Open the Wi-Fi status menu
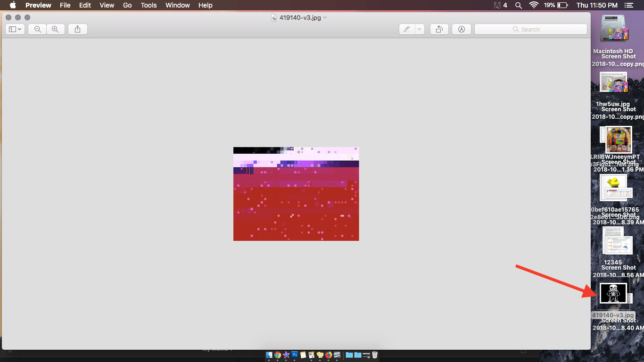This screenshot has height=362, width=644. 534,5
